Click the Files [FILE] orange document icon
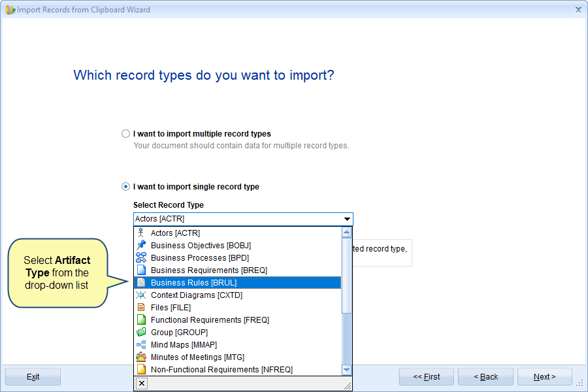The width and height of the screenshot is (588, 392). click(x=141, y=307)
